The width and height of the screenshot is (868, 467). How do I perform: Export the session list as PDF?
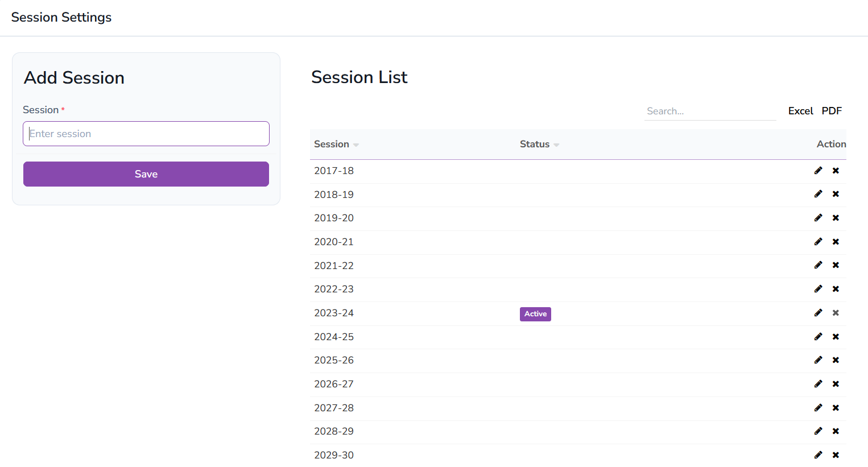[832, 111]
